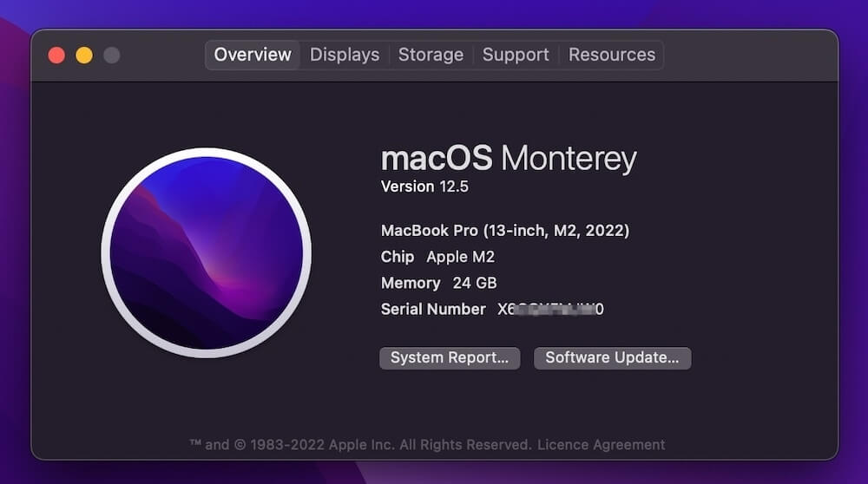Open System Report
The image size is (868, 484).
(450, 358)
